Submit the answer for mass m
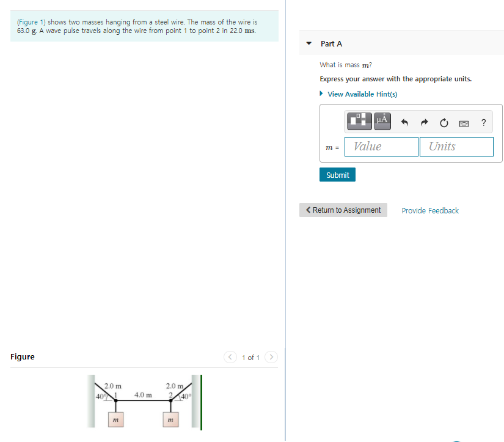 pos(337,174)
